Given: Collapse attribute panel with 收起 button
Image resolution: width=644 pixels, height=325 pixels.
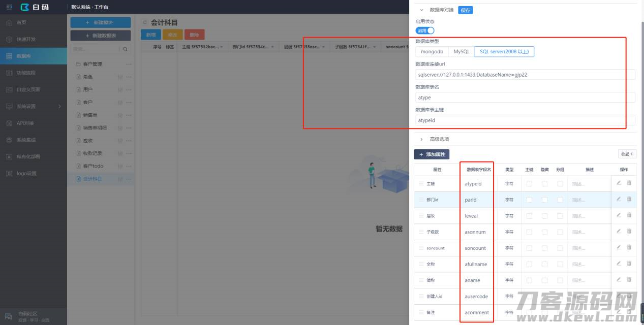Looking at the screenshot, I should coord(627,154).
